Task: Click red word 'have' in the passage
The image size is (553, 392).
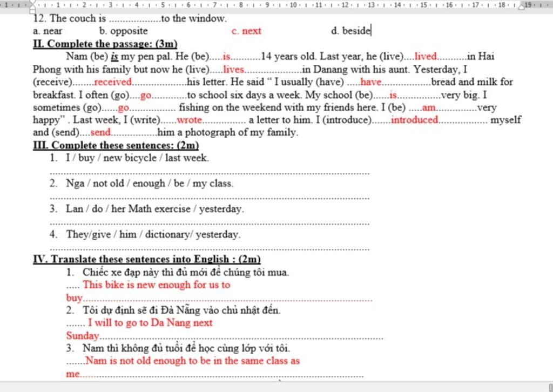Action: tap(370, 82)
